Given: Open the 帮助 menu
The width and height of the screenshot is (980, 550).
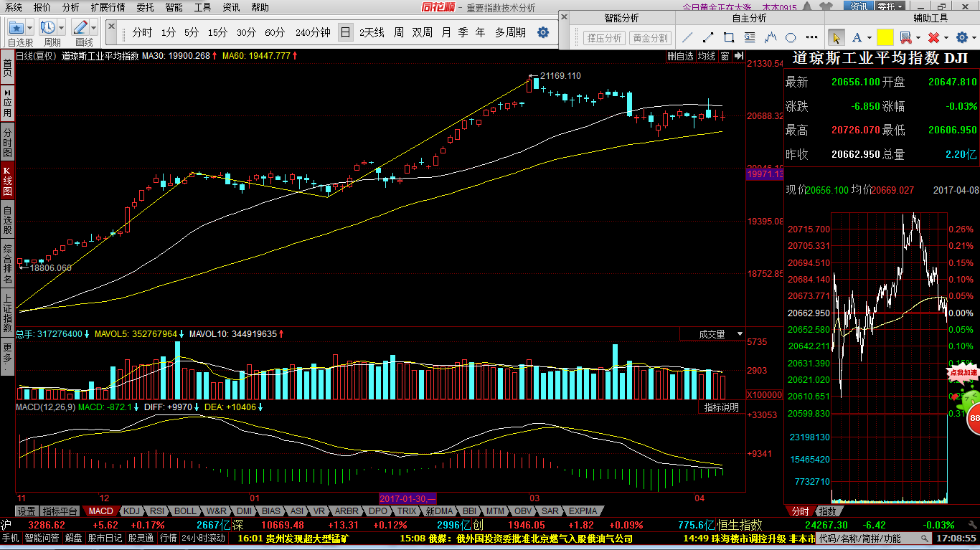Looking at the screenshot, I should (260, 7).
